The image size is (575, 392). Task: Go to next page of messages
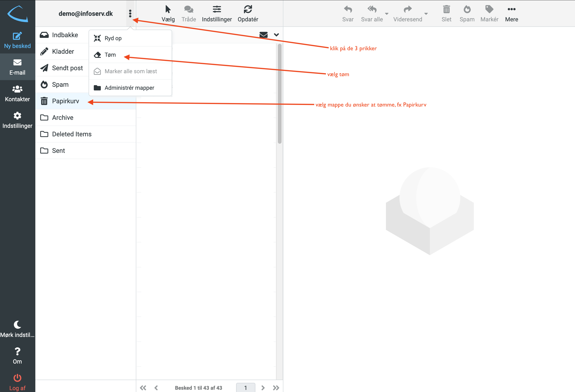pos(263,388)
